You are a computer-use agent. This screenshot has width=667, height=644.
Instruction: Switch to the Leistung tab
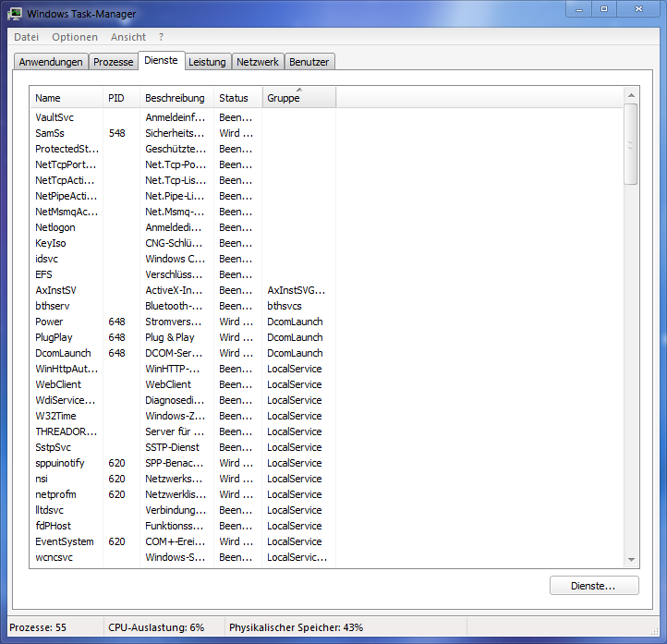coord(207,62)
